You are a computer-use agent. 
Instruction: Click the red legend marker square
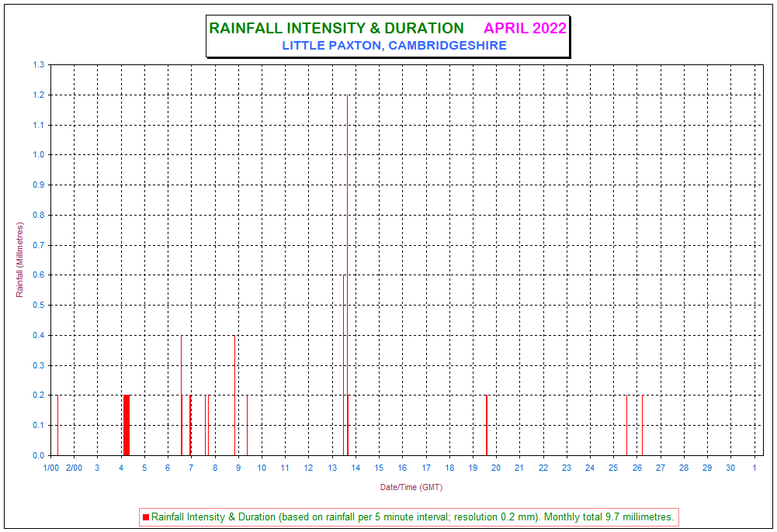pyautogui.click(x=146, y=517)
